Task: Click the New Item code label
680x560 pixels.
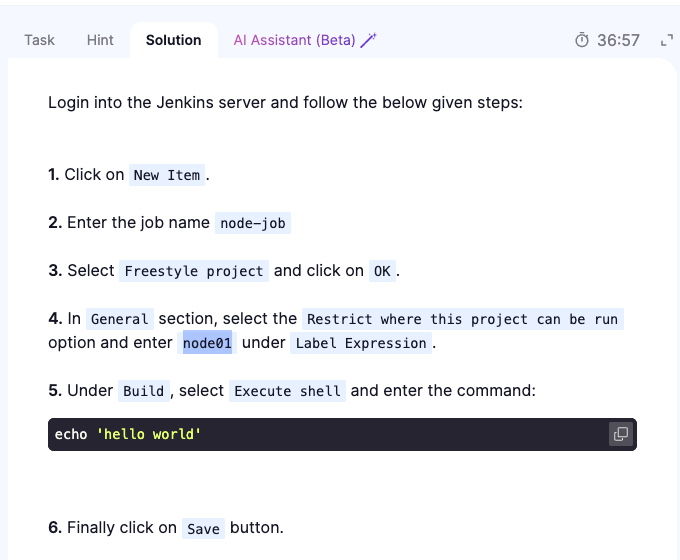Action: coord(167,175)
